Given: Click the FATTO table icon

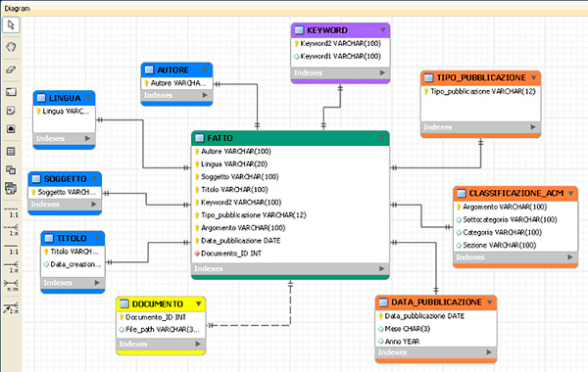Looking at the screenshot, I should (x=200, y=138).
